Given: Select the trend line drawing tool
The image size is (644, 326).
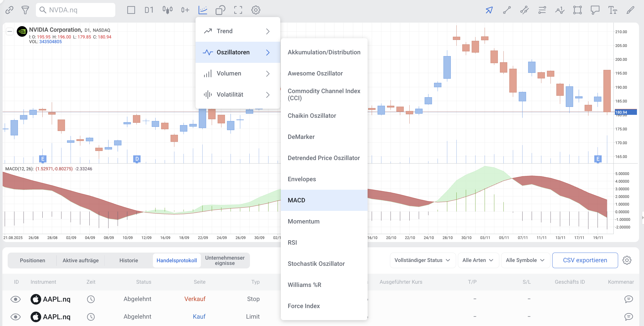Looking at the screenshot, I should 507,10.
